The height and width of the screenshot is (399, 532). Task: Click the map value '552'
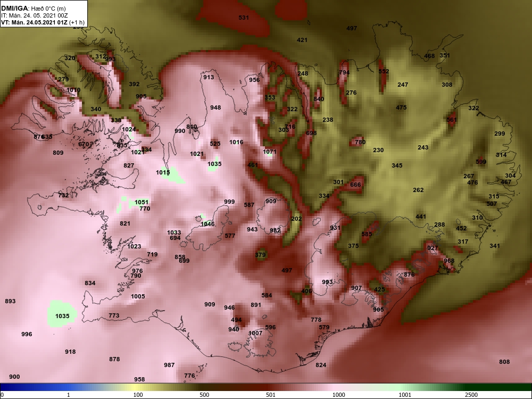(x=384, y=72)
